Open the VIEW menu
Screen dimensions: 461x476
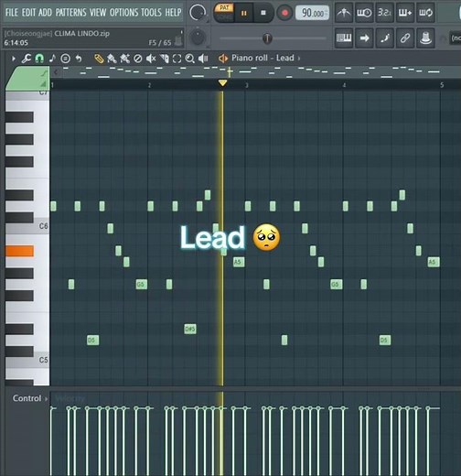pyautogui.click(x=98, y=12)
